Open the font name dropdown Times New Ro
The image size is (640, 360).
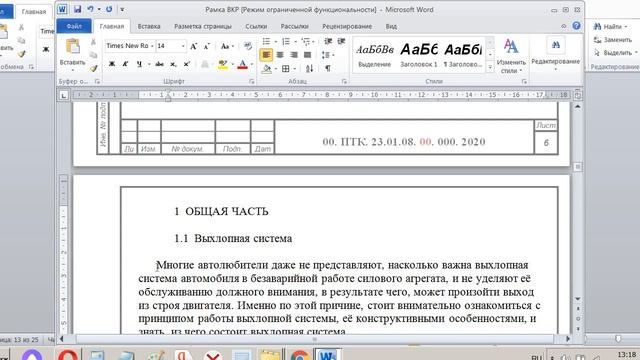(152, 46)
